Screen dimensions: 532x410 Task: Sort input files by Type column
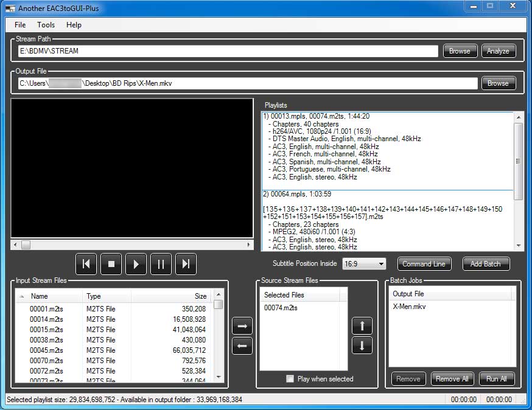[x=107, y=296]
